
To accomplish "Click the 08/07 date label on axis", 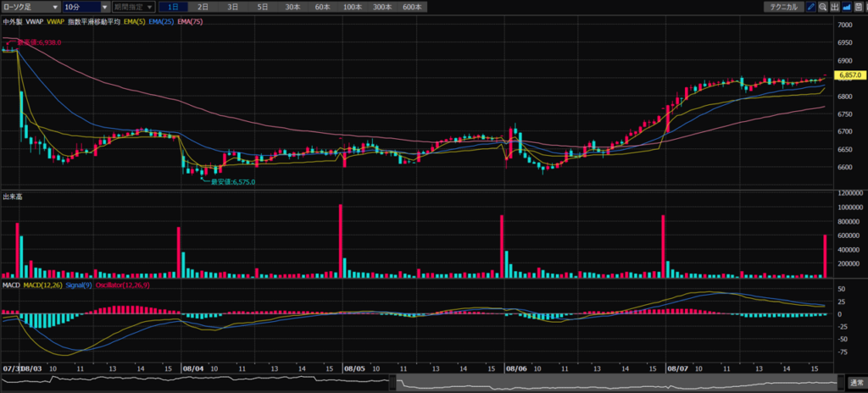I will click(x=677, y=368).
